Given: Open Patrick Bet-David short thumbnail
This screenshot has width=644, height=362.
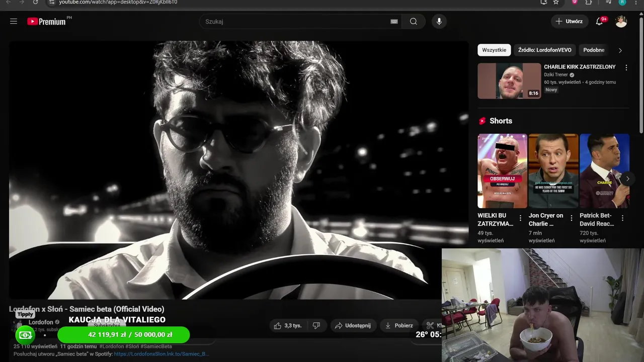Looking at the screenshot, I should [604, 170].
